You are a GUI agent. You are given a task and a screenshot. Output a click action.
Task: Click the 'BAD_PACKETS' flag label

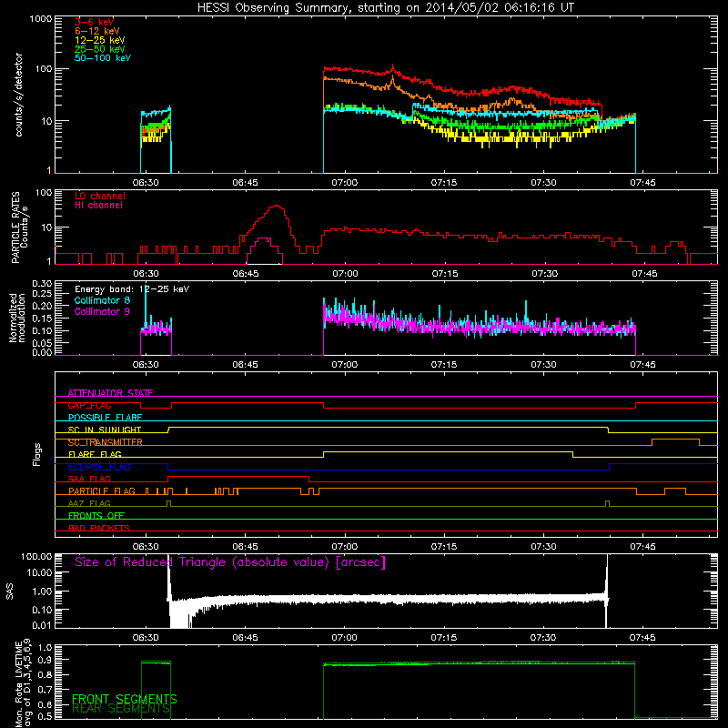click(99, 528)
